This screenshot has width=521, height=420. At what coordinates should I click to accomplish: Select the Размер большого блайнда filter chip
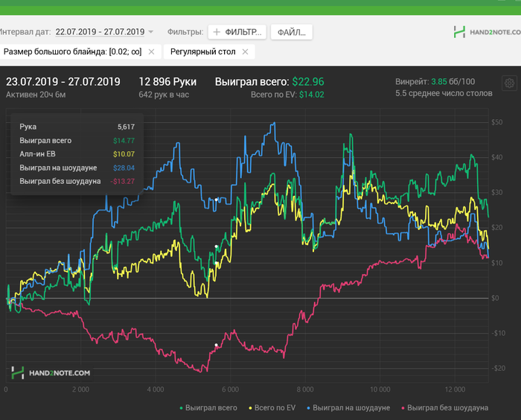pyautogui.click(x=73, y=51)
